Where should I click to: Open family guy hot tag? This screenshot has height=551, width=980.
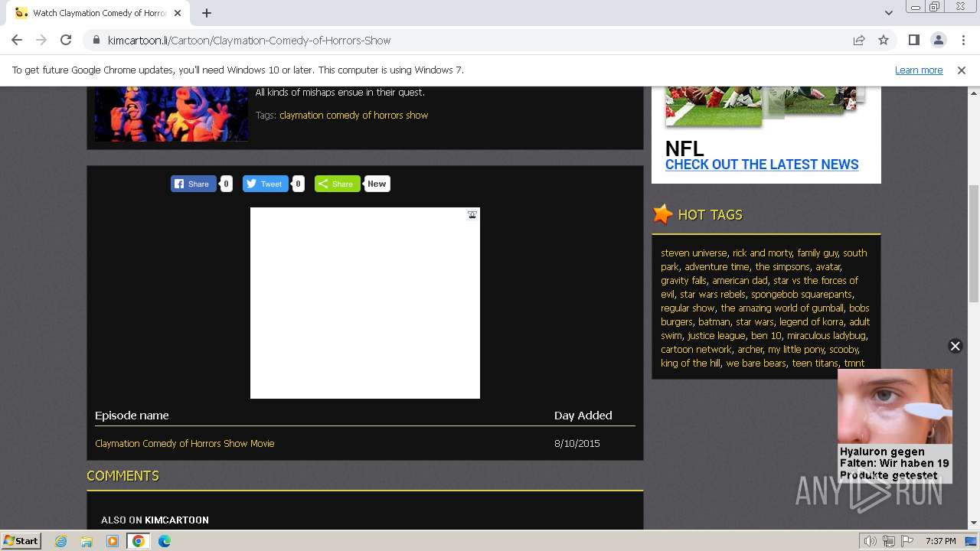pos(818,253)
